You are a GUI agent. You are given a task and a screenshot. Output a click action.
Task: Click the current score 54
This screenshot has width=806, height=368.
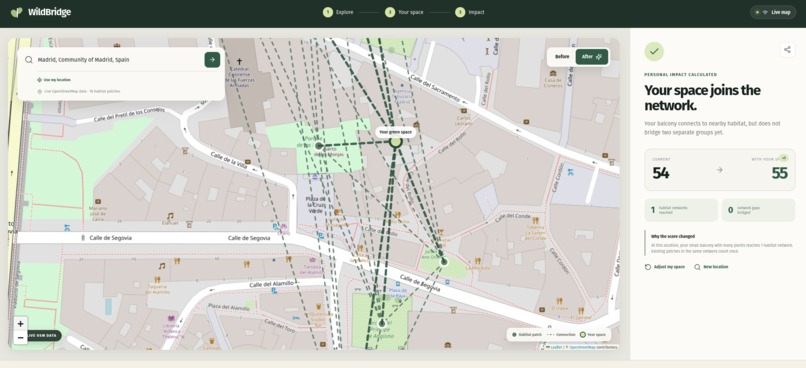(661, 173)
